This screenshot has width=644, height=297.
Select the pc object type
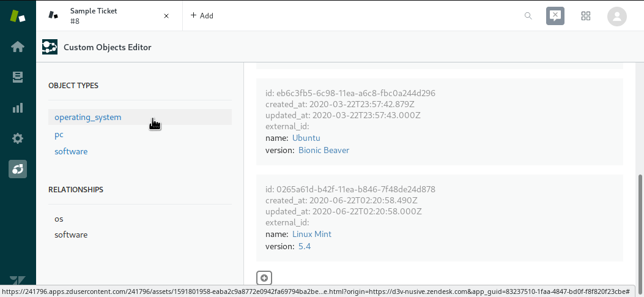(59, 135)
